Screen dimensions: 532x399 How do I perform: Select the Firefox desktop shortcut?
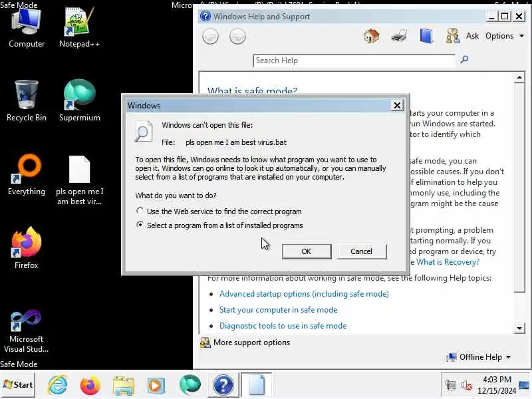click(27, 248)
